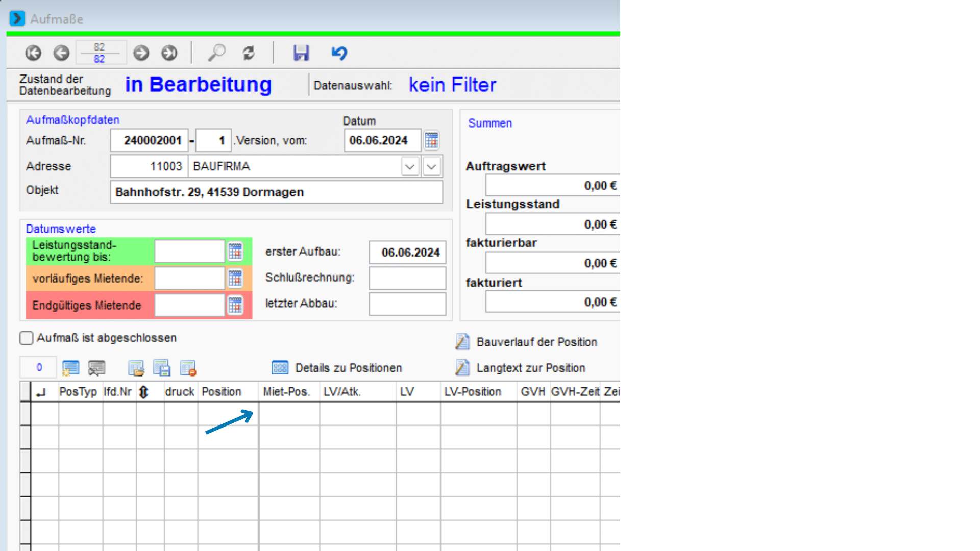Viewport: 980px width, 551px height.
Task: Click the kein Filter data selection text
Action: click(452, 85)
